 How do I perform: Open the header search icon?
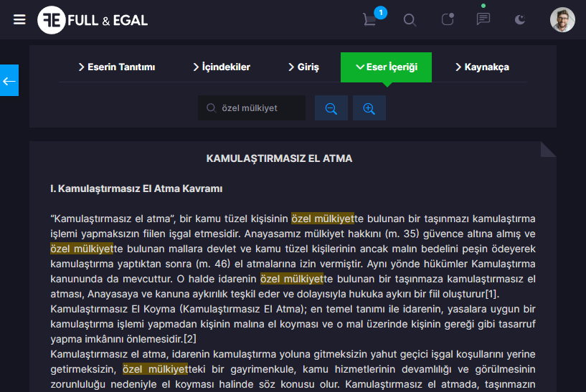coord(410,20)
